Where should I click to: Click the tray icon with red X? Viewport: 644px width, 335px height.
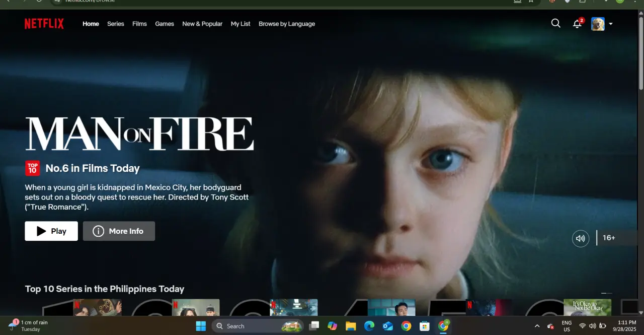point(550,326)
